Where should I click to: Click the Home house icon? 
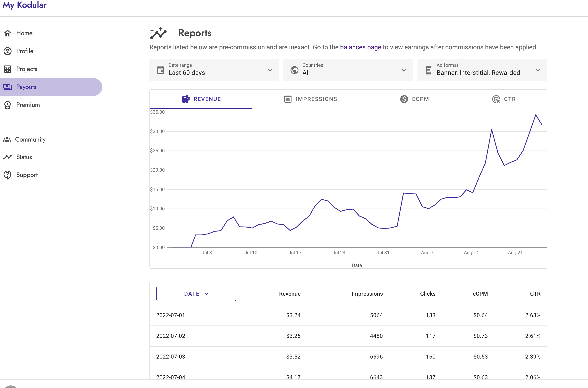coord(8,33)
